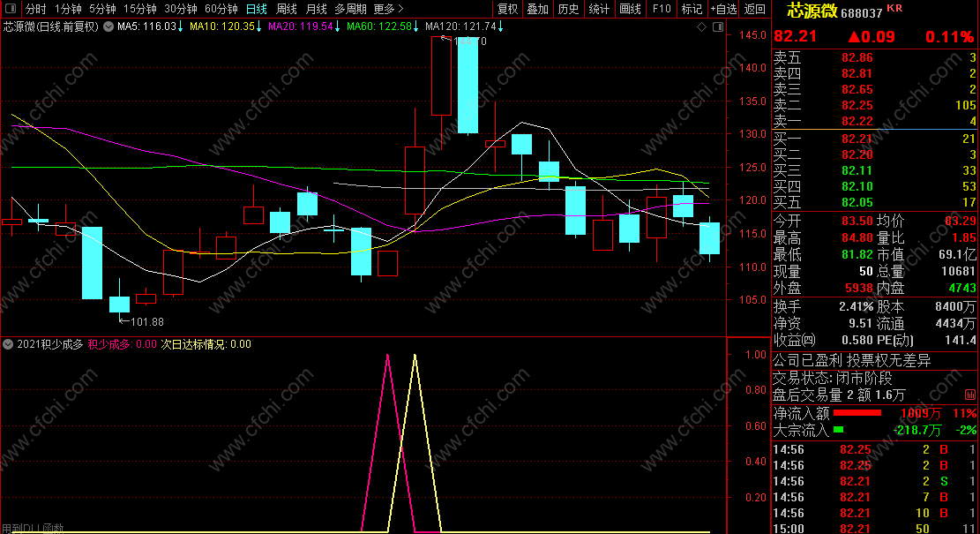Select the 卖一 ask price 82.22
This screenshot has width=980, height=534.
[857, 121]
